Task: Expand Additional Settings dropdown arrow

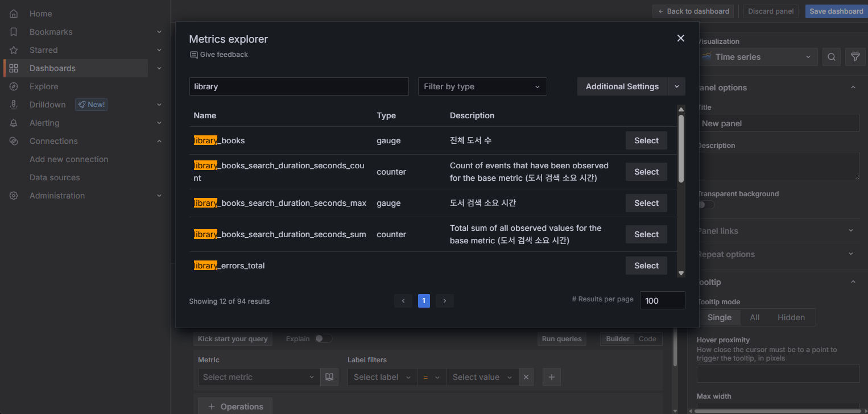Action: (676, 86)
